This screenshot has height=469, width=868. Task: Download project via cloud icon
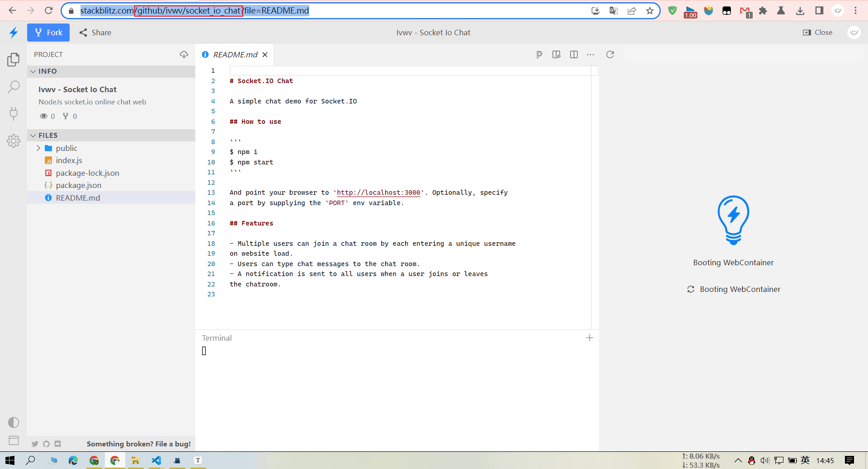[x=184, y=54]
